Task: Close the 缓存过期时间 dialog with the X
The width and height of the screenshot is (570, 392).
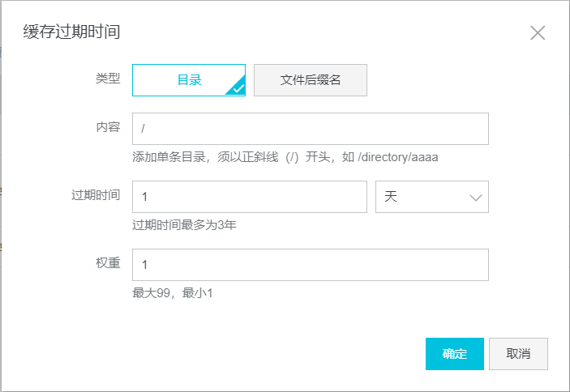Action: 537,33
